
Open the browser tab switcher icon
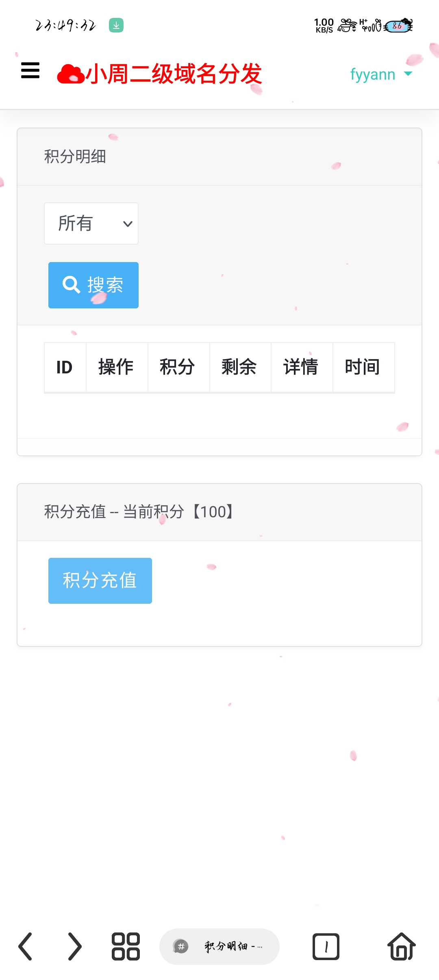point(326,946)
